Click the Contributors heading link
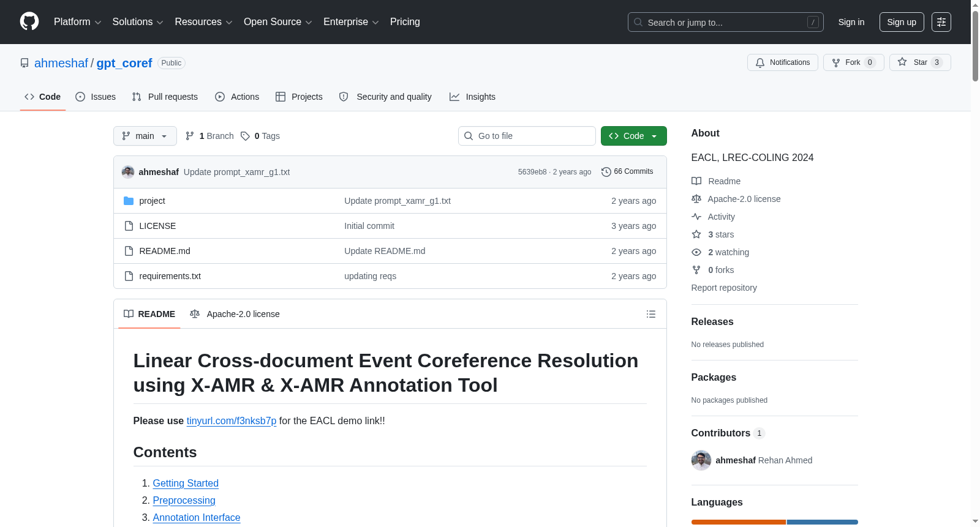 (x=728, y=433)
